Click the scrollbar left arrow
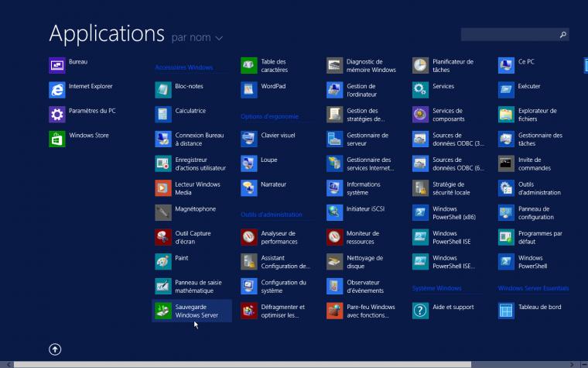This screenshot has height=368, width=588. tap(9, 365)
